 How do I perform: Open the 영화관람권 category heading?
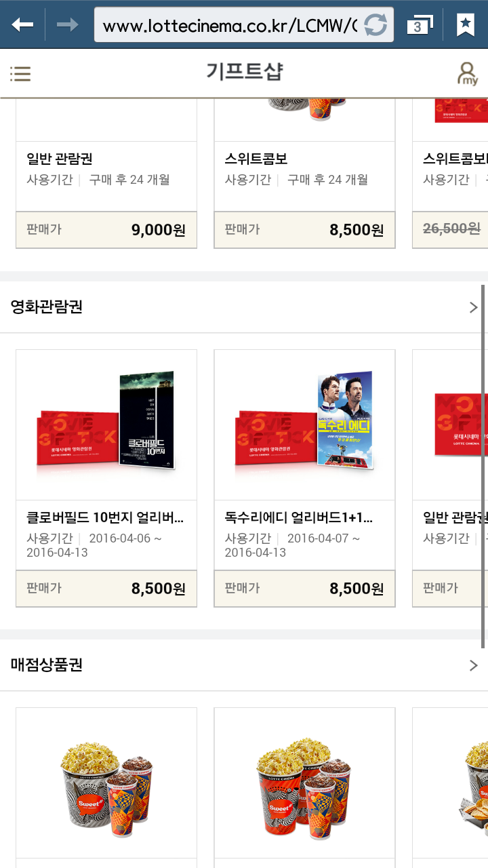tap(47, 307)
